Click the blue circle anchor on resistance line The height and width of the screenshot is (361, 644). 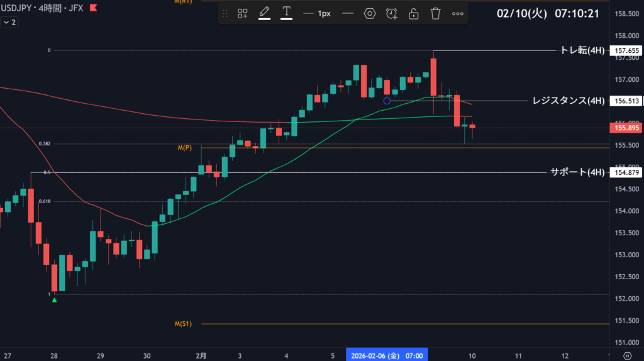tap(387, 101)
